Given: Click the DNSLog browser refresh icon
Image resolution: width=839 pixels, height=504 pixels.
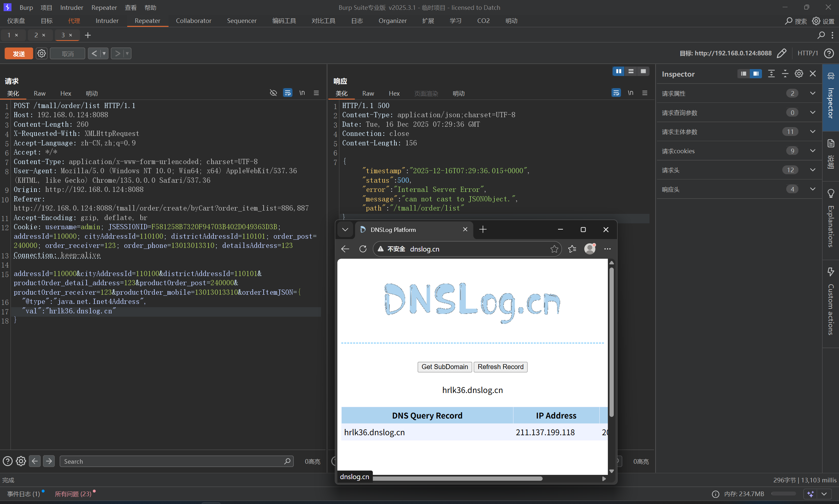Looking at the screenshot, I should click(x=363, y=249).
